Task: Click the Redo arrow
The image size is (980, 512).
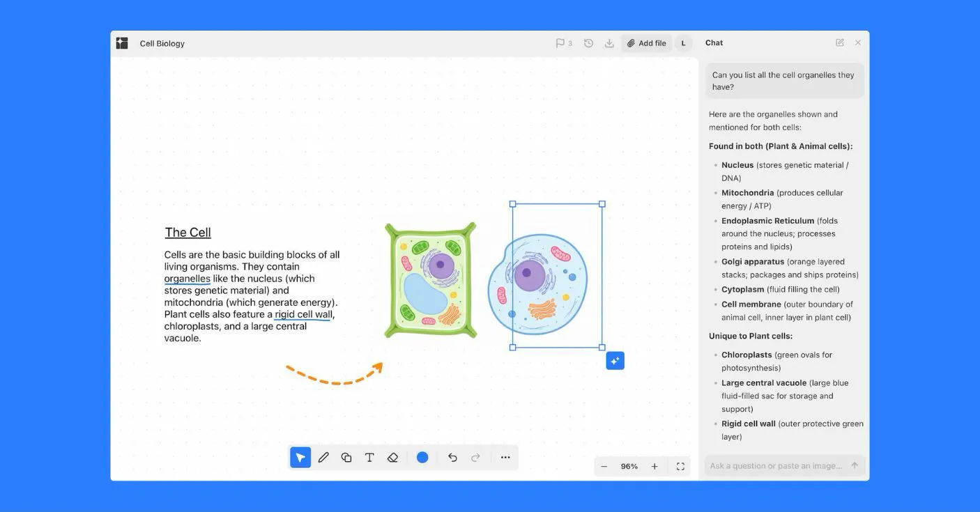Action: pos(475,458)
